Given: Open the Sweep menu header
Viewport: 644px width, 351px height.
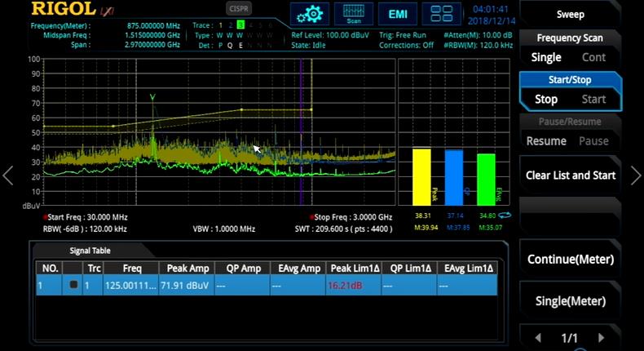Looking at the screenshot, I should (570, 14).
